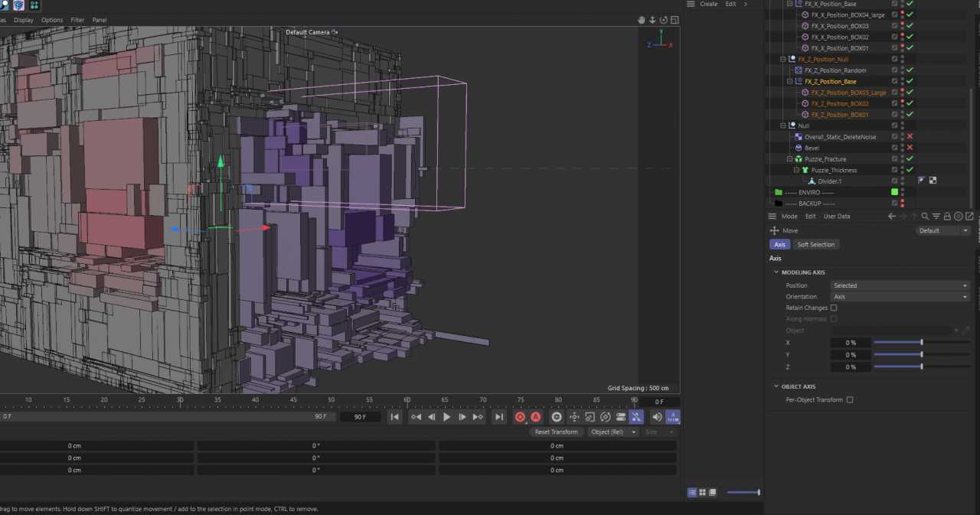Toggle timeline sound speaker icon
This screenshot has width=980, height=515.
tap(657, 417)
